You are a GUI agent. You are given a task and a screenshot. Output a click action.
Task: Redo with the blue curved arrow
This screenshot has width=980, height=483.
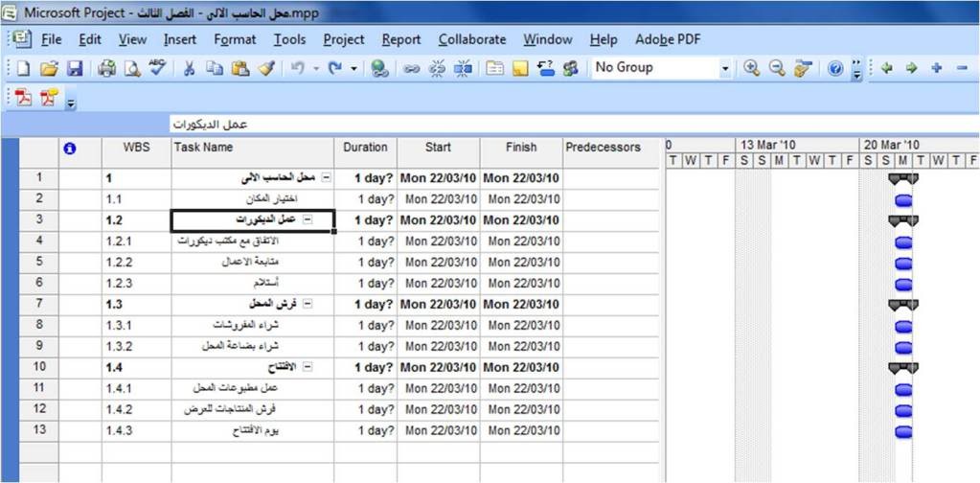[x=334, y=68]
